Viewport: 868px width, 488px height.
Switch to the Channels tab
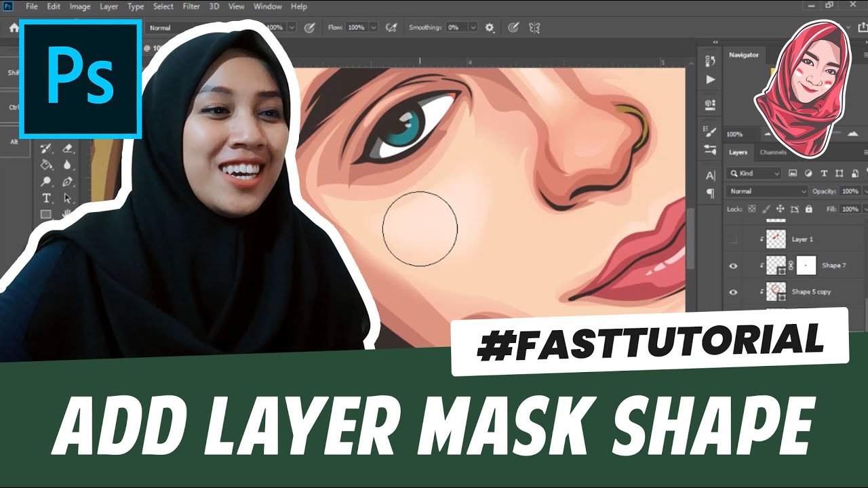click(773, 152)
